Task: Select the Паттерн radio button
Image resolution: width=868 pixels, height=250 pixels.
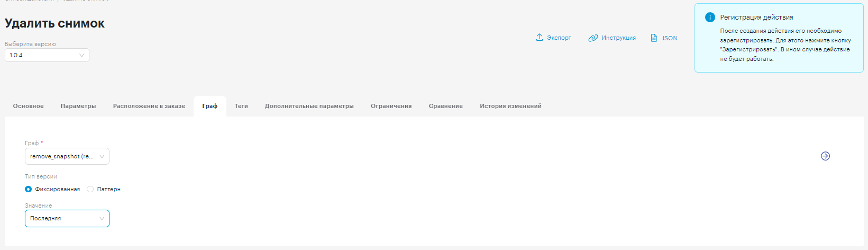Action: tap(90, 189)
